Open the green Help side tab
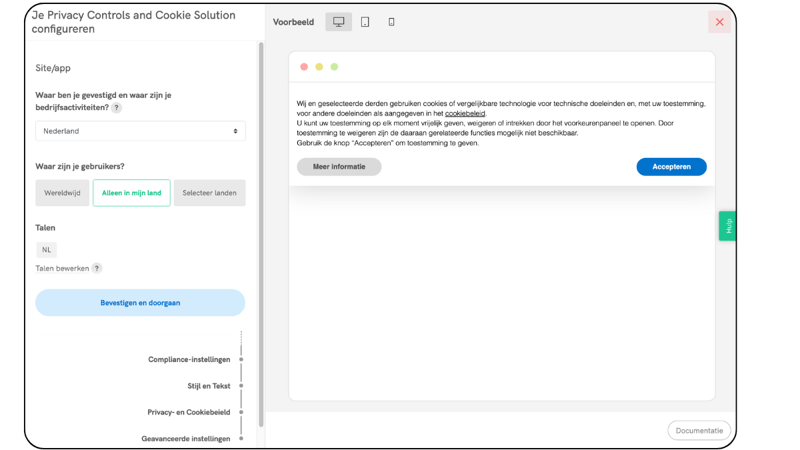Screen dimensions: 800x450 tap(727, 226)
